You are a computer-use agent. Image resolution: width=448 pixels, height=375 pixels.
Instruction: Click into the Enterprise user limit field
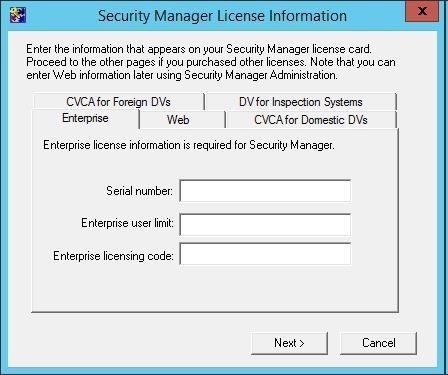(265, 224)
